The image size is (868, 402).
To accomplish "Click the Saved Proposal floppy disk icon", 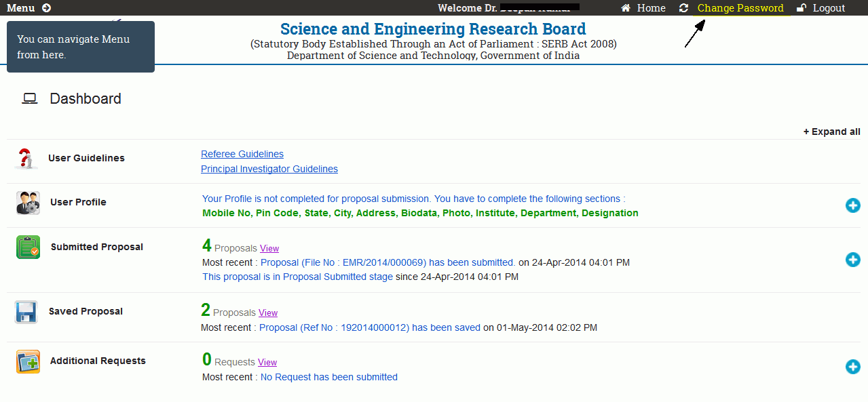I will (x=26, y=312).
